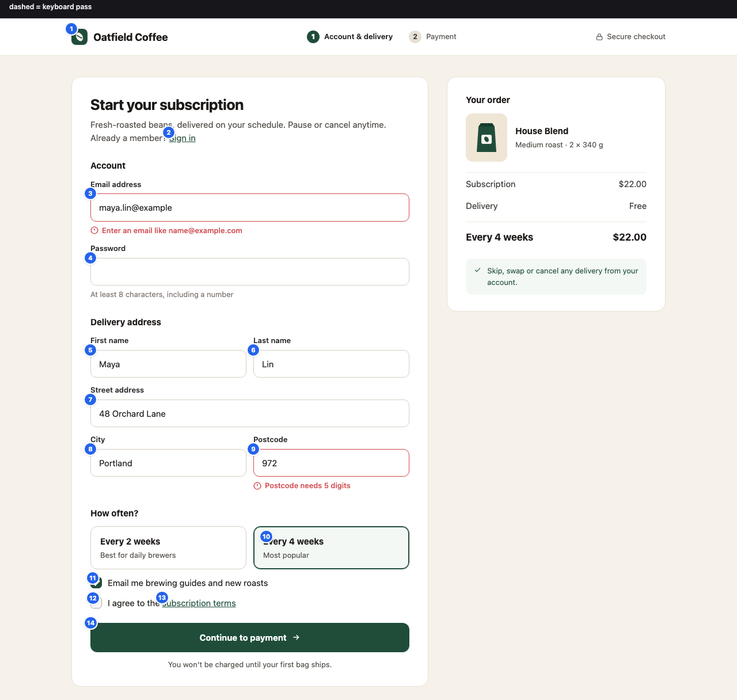The height and width of the screenshot is (700, 737).
Task: Click the lock icon beside Secure checkout
Action: [x=599, y=37]
